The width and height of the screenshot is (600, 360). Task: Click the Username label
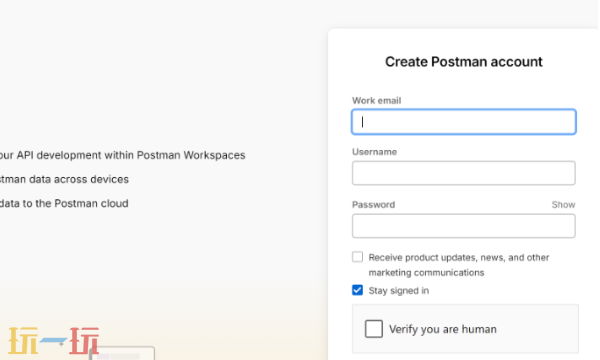coord(374,152)
